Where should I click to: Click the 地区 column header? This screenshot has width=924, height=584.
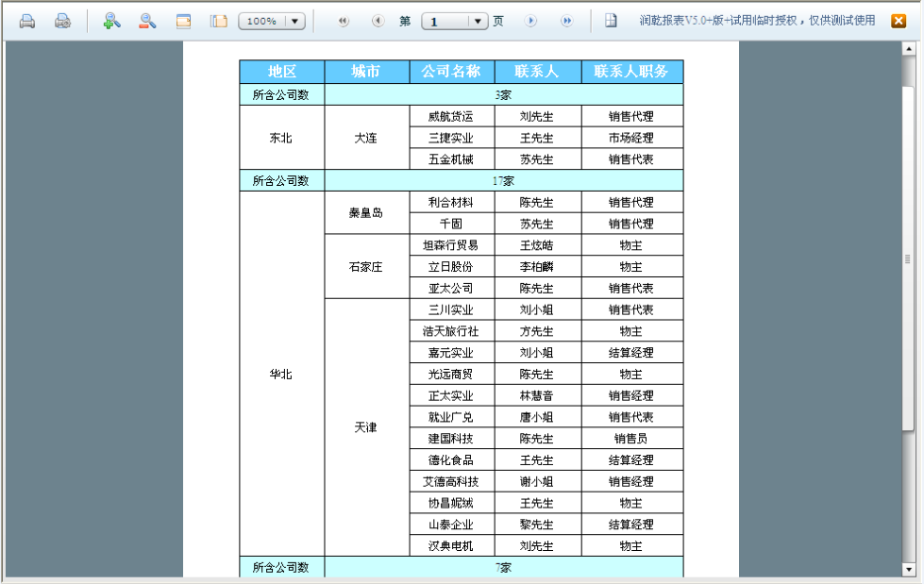tap(281, 72)
